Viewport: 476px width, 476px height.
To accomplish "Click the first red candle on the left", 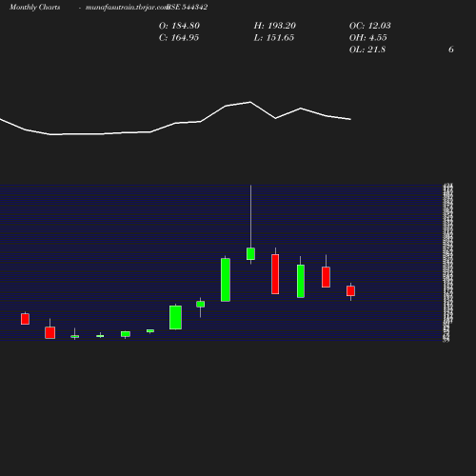I will tap(25, 319).
